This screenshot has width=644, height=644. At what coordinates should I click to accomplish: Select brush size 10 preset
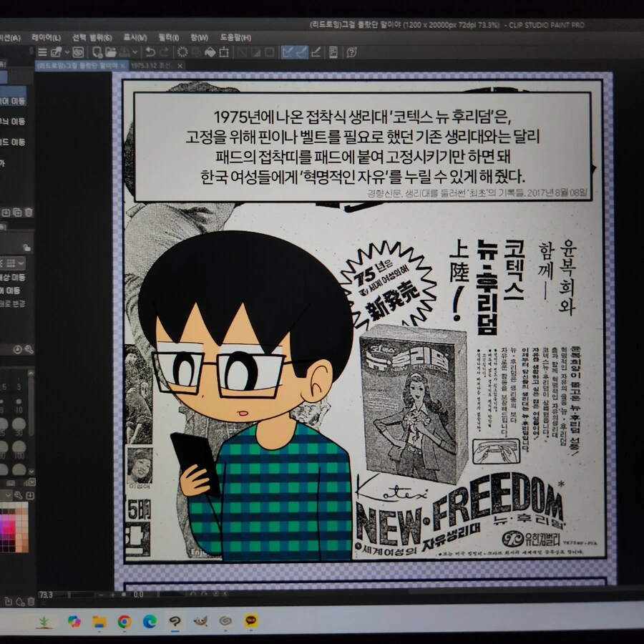19,404
